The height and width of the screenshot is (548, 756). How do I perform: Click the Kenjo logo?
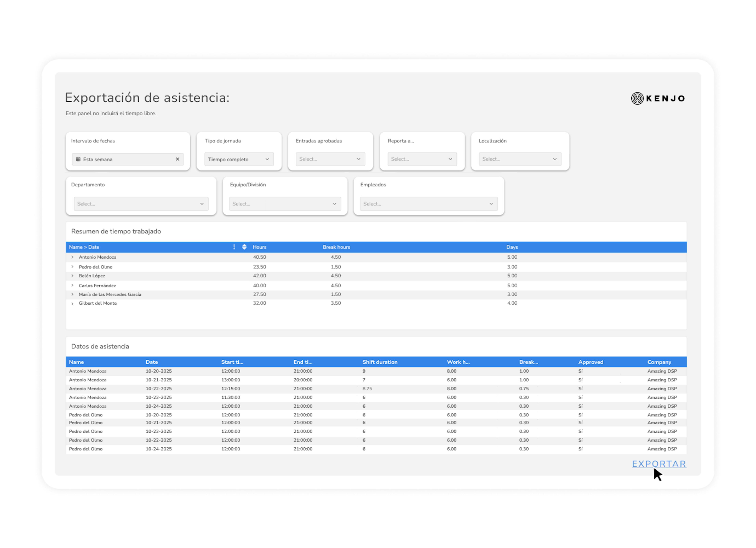click(x=658, y=98)
